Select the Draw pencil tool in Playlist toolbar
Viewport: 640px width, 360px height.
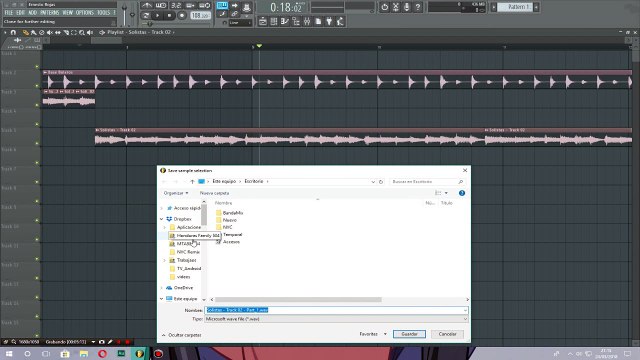point(25,32)
